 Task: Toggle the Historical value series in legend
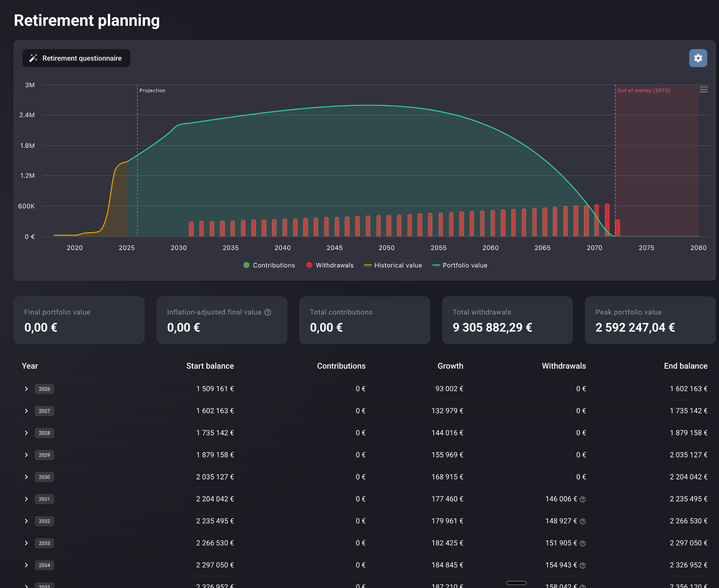coord(393,265)
